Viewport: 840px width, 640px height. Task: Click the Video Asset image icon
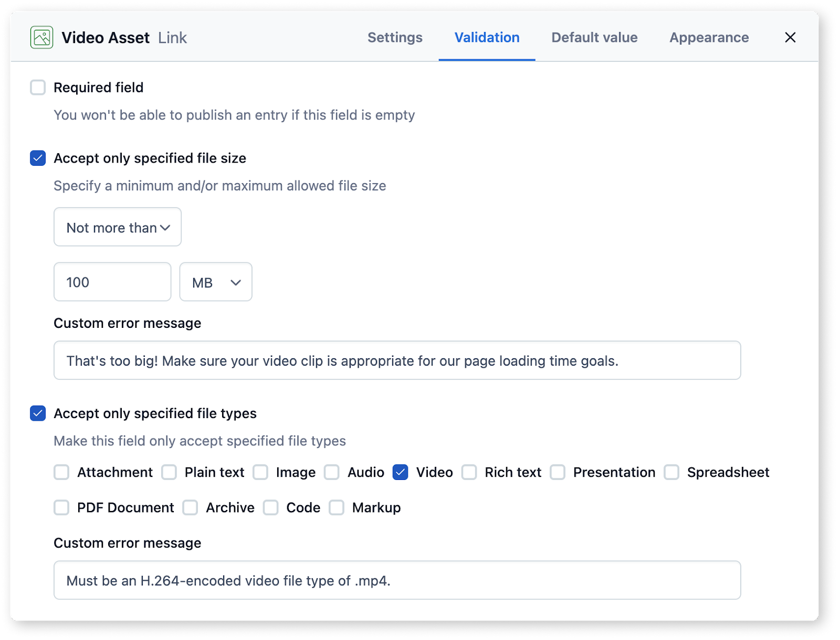(43, 37)
